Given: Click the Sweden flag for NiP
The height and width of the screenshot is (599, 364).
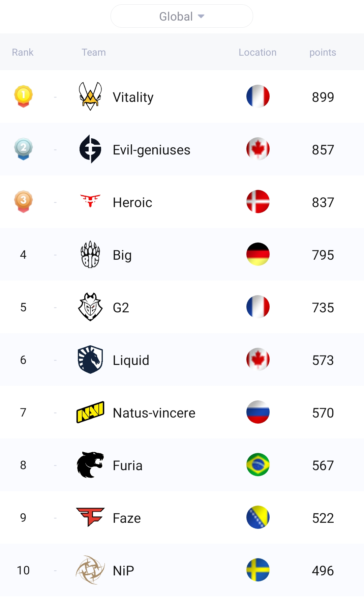Looking at the screenshot, I should point(258,570).
